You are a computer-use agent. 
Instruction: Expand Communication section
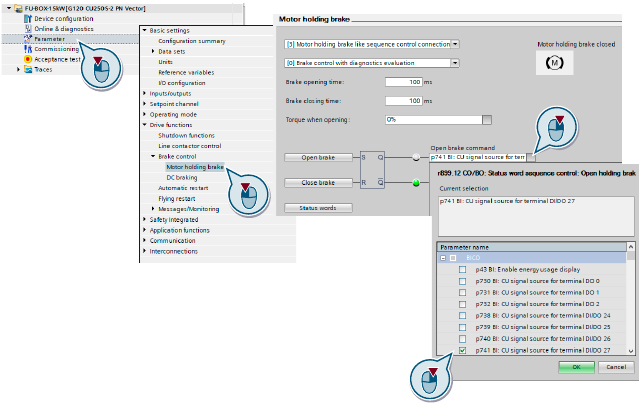coord(144,241)
